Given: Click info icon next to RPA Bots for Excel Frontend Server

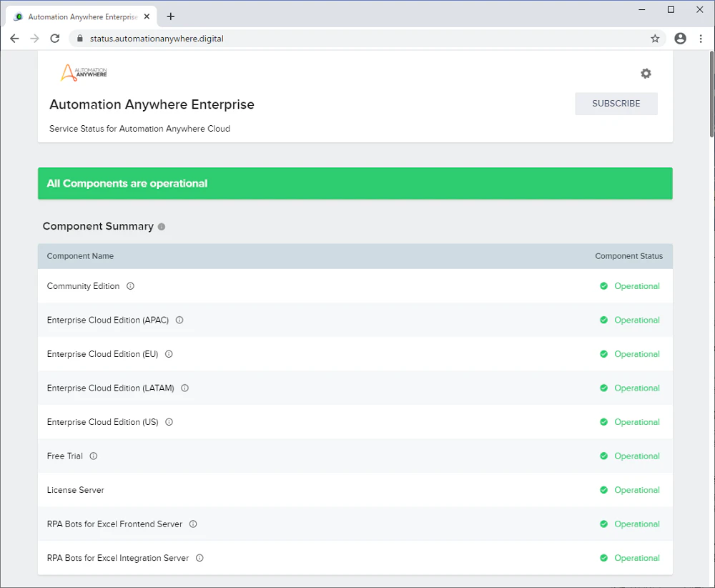Looking at the screenshot, I should tap(193, 524).
